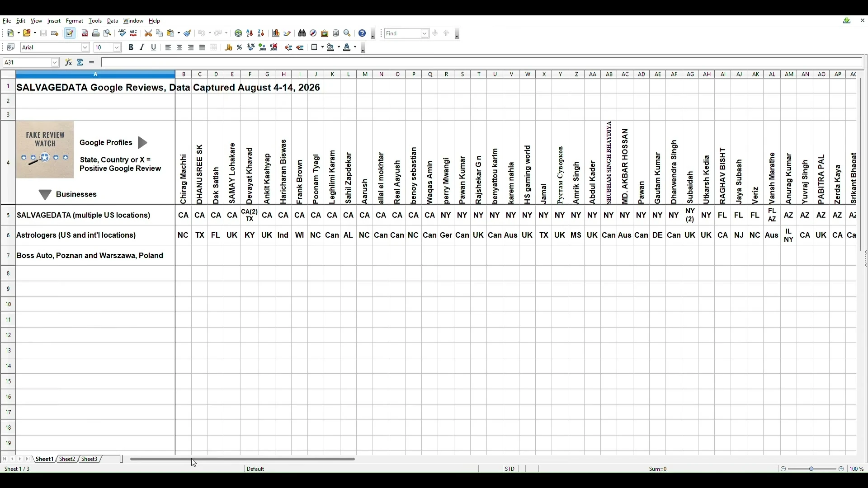The height and width of the screenshot is (488, 868).
Task: Open the Tools menu
Action: [95, 21]
